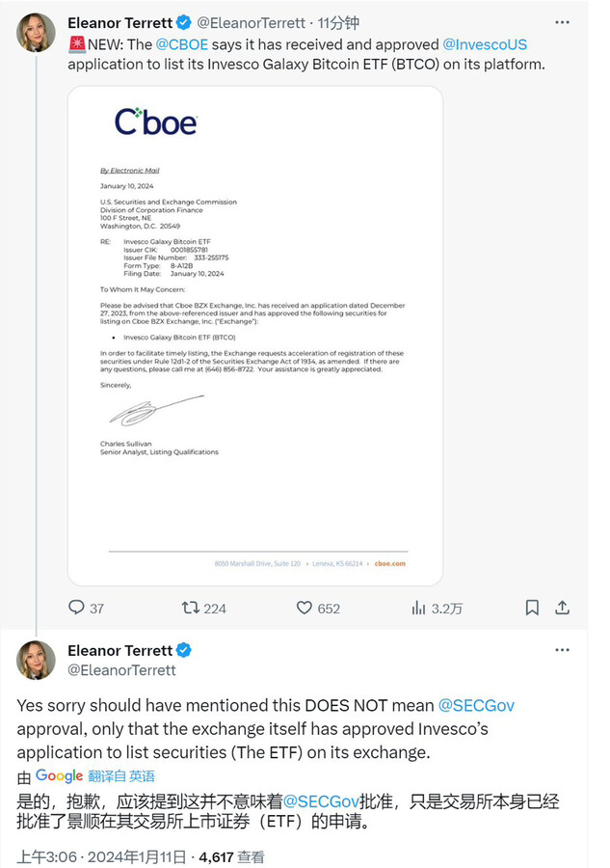610x868 pixels.
Task: Click Eleanor Terrett's avatar on first tweet
Action: (x=36, y=33)
